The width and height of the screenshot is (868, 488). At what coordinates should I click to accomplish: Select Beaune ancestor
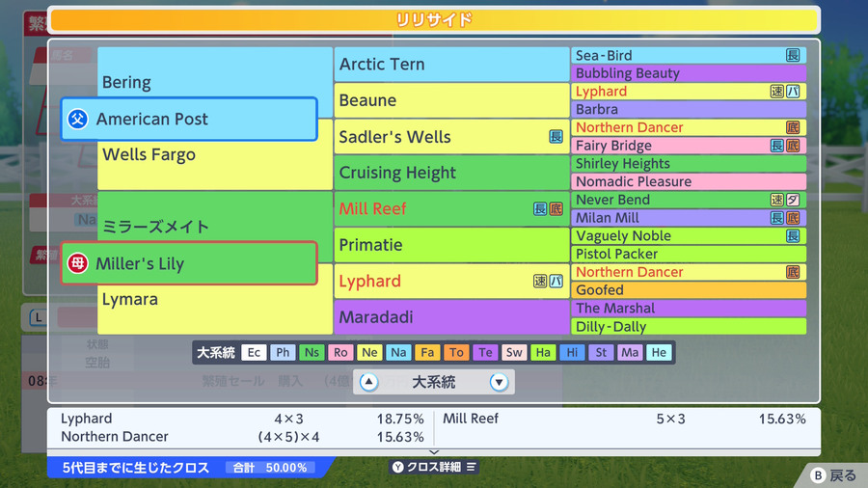click(451, 100)
